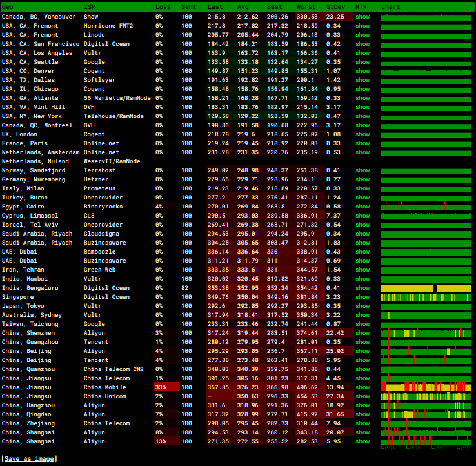Click the latency chart for Singapore Digital Ocean
This screenshot has height=466, width=476.
point(426,298)
